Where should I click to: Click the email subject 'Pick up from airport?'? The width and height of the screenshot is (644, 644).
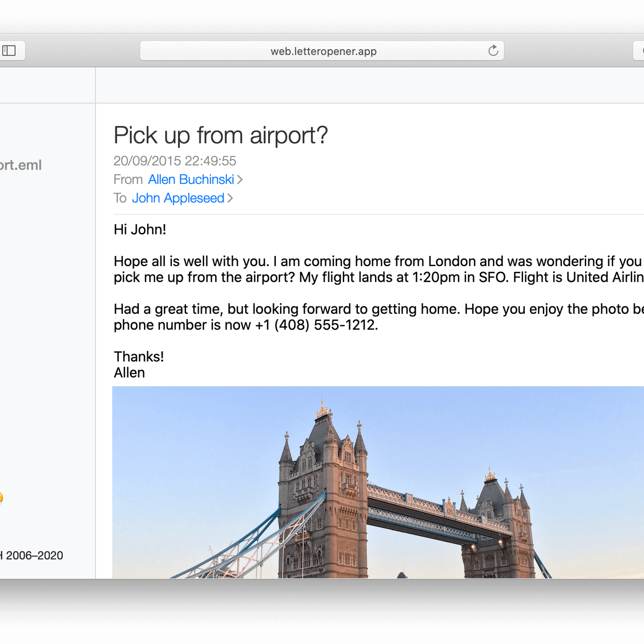(221, 135)
